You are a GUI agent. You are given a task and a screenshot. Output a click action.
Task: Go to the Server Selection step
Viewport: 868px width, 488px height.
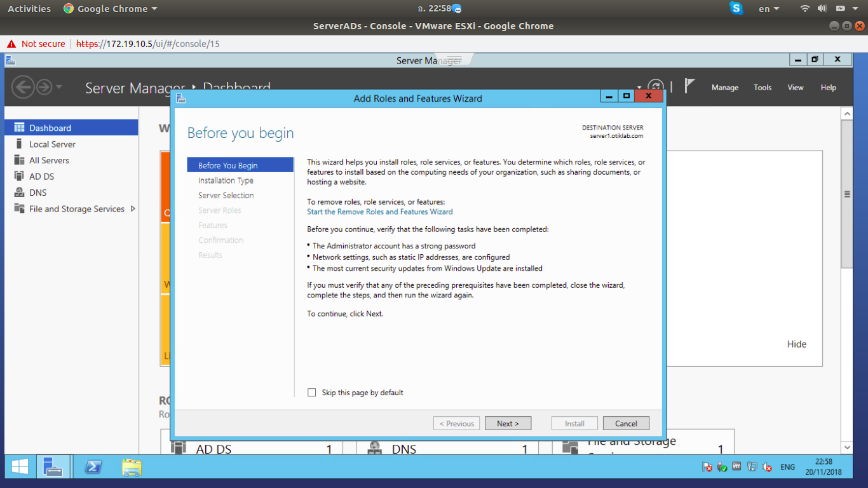click(x=226, y=195)
